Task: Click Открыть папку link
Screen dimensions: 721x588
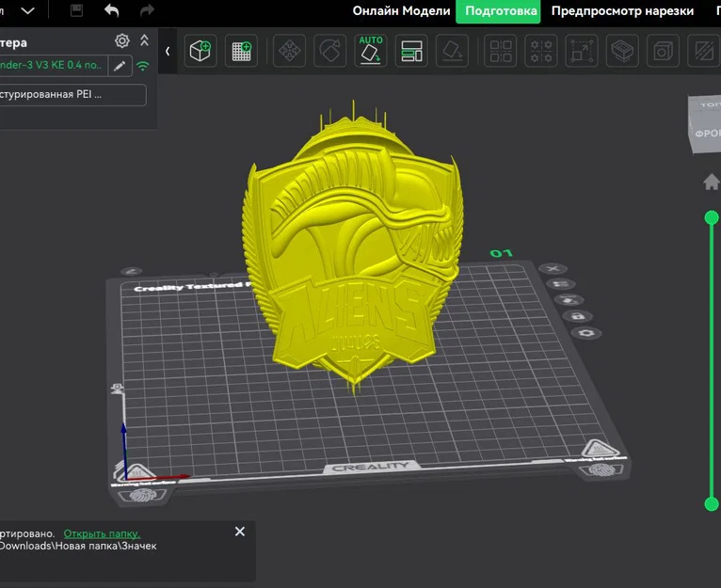Action: coord(102,533)
